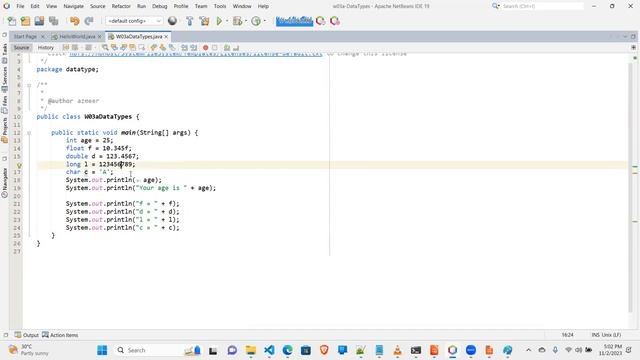Show hidden system tray icons chevron
640x360 pixels.
click(x=529, y=350)
